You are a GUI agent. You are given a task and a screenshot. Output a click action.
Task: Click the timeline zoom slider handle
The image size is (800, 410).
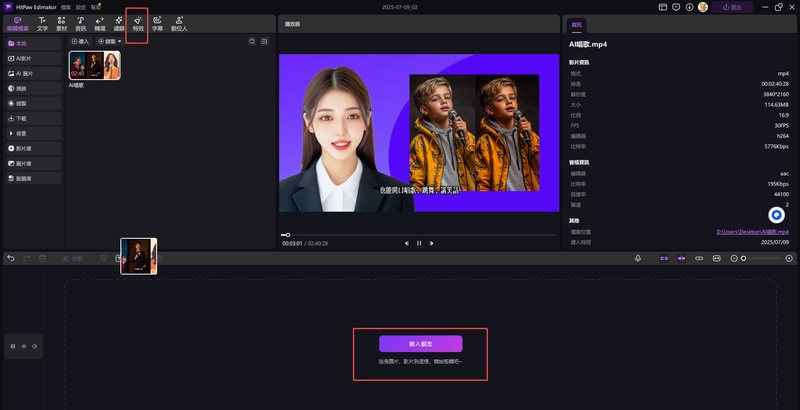[x=743, y=259]
